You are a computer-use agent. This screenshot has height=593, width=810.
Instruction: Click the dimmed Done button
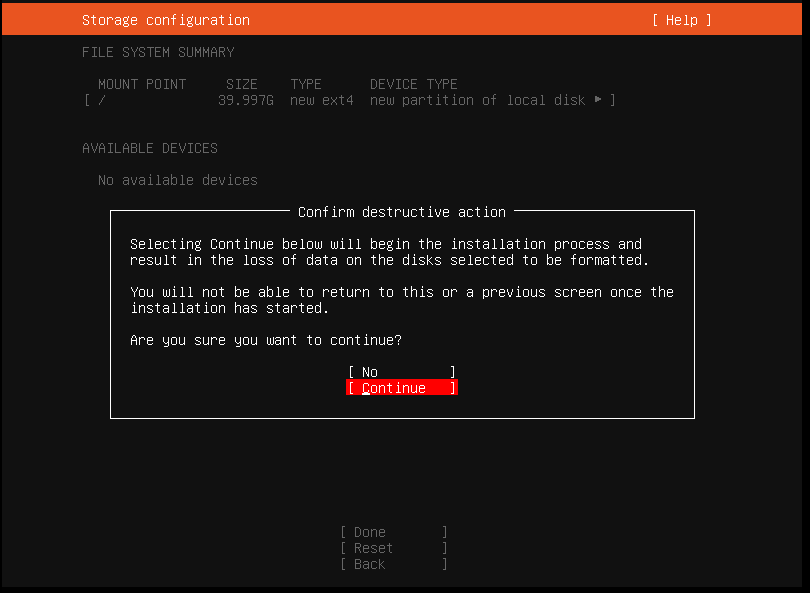click(394, 532)
